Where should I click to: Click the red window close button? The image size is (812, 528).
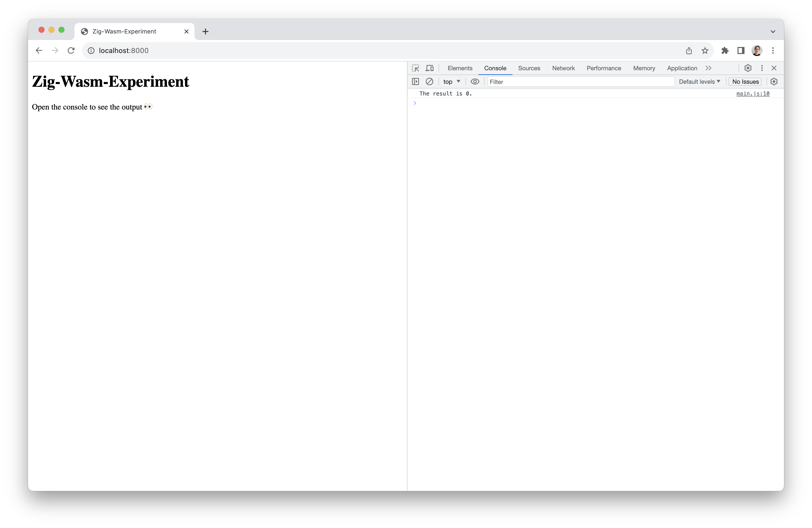tap(41, 30)
